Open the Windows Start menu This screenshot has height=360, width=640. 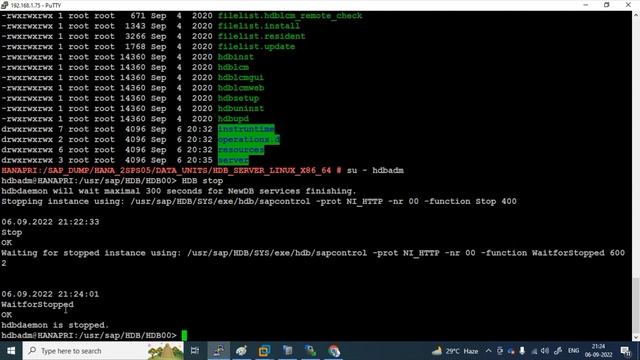(x=11, y=351)
